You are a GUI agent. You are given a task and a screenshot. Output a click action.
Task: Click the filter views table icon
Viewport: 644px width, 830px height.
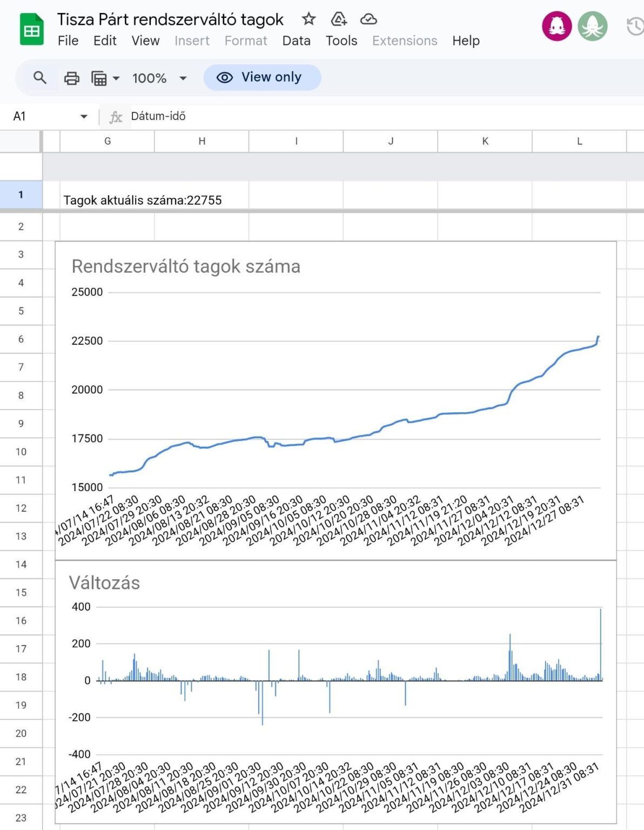point(99,78)
